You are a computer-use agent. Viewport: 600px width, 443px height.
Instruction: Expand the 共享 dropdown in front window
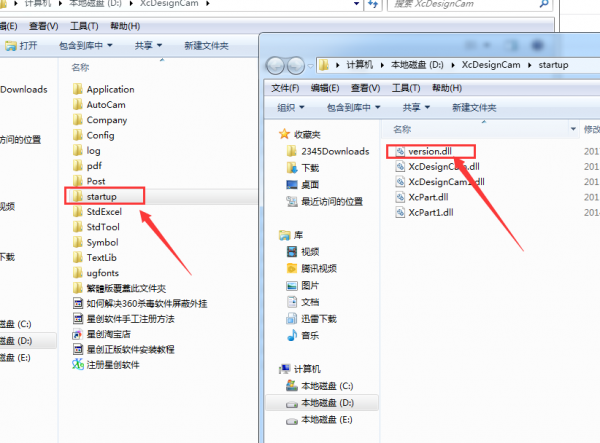click(416, 108)
